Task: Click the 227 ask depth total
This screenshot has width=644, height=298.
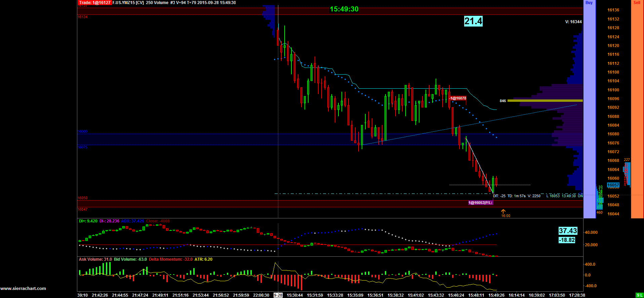Action: pyautogui.click(x=627, y=160)
